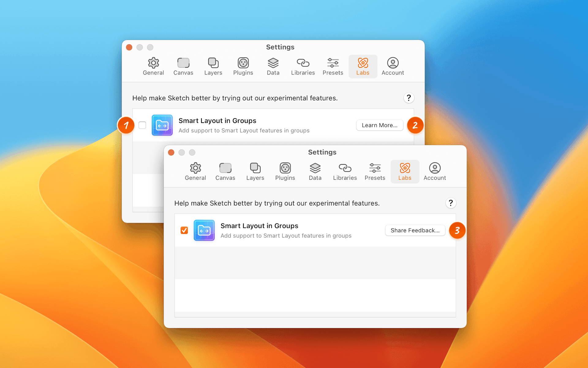
Task: Click 'Help make Sketch better' text in front window
Action: [277, 203]
